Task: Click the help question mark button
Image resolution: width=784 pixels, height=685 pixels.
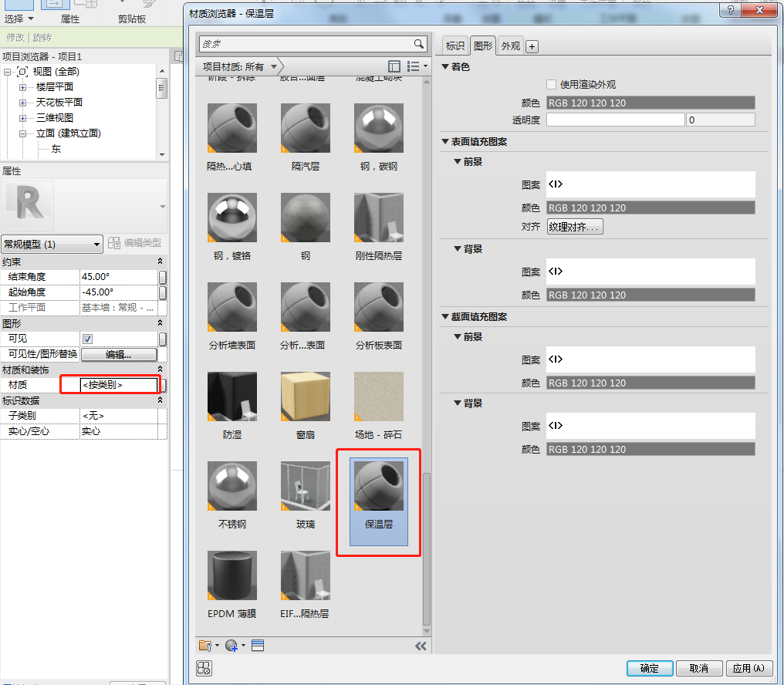Action: (731, 10)
